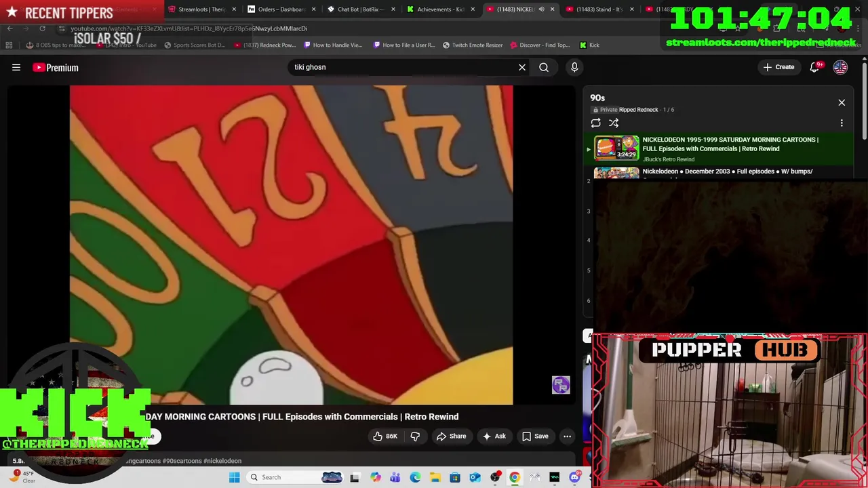Image resolution: width=868 pixels, height=488 pixels.
Task: Toggle shuffle playlist
Action: tap(614, 123)
